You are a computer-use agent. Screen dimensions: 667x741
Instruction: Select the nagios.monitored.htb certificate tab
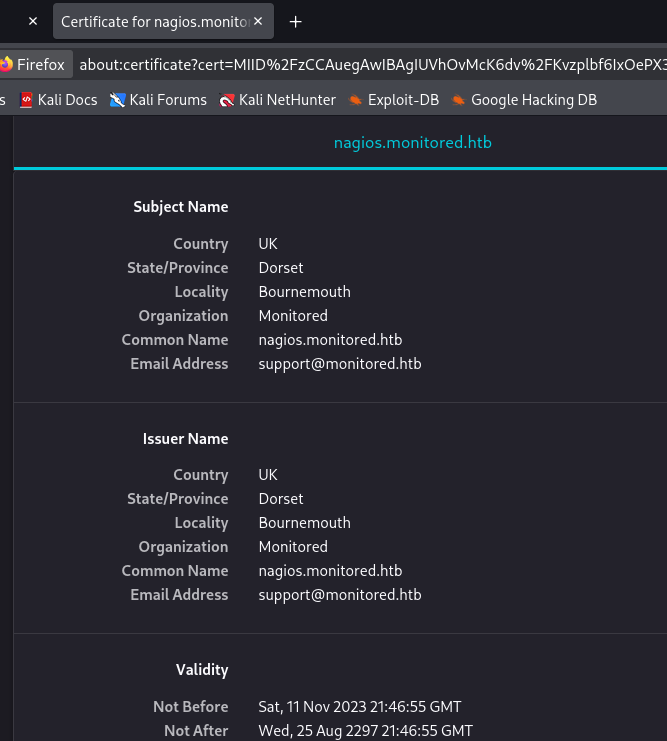tap(412, 143)
